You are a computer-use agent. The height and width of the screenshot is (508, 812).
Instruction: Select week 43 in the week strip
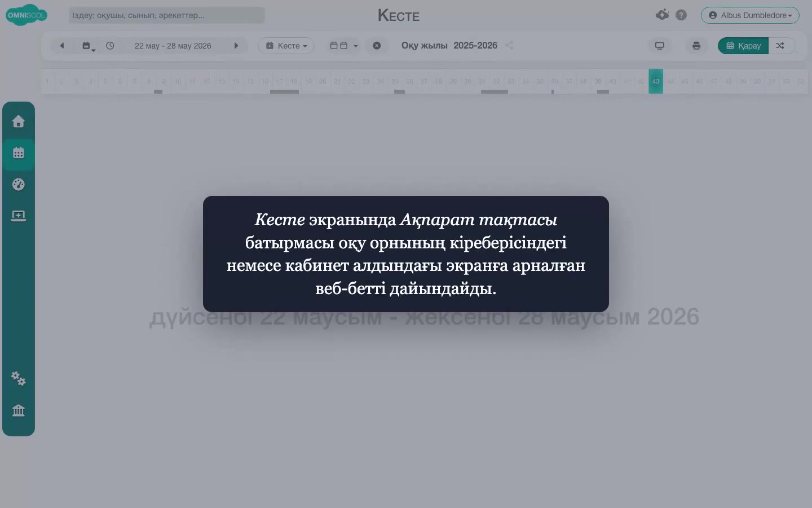[x=656, y=81]
